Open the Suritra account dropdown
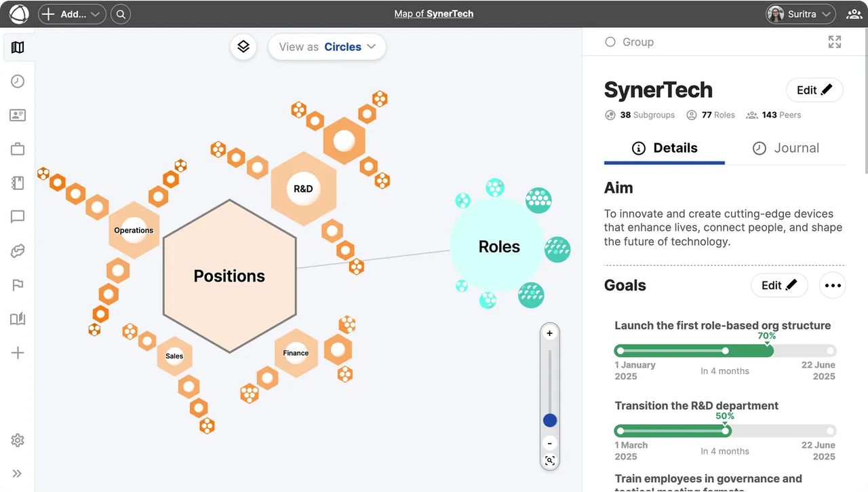This screenshot has width=868, height=492. click(800, 14)
